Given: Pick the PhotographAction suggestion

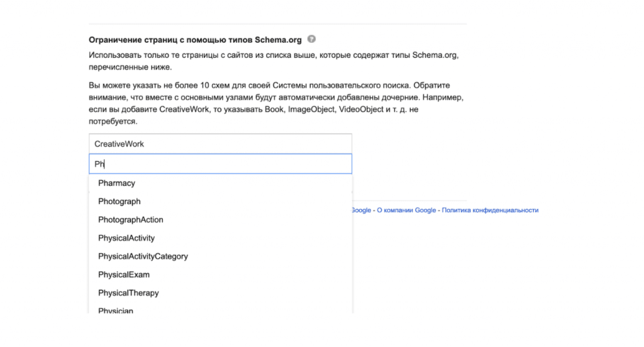Looking at the screenshot, I should (x=131, y=220).
